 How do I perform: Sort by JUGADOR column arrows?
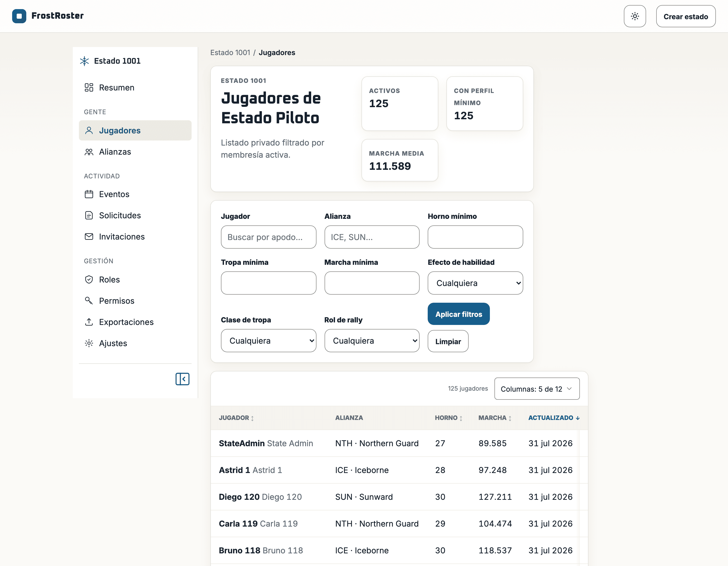click(x=252, y=418)
